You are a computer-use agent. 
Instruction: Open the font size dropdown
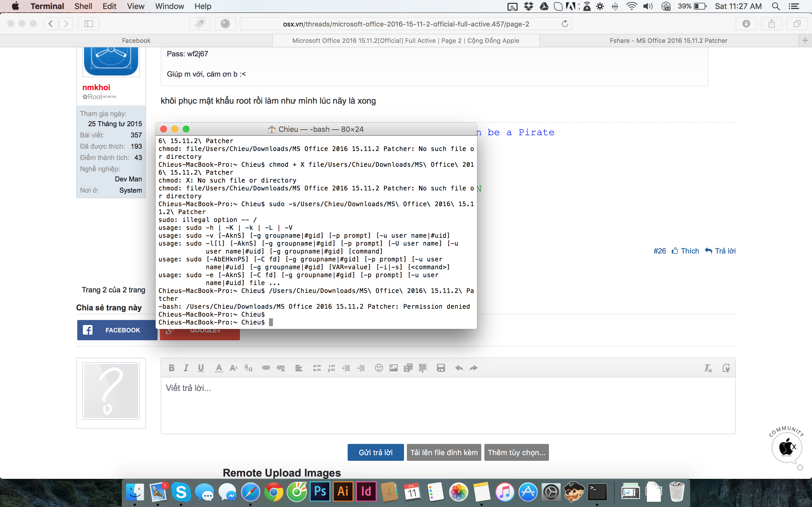pos(233,368)
